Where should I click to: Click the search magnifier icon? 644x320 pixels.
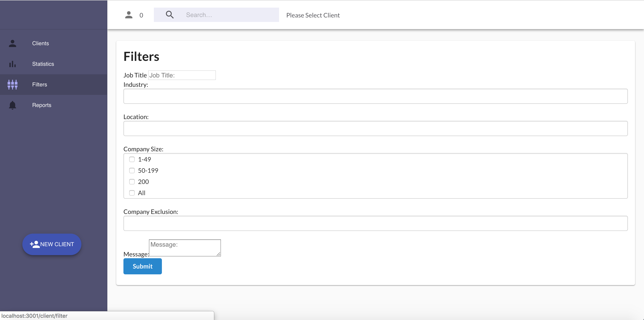click(169, 15)
